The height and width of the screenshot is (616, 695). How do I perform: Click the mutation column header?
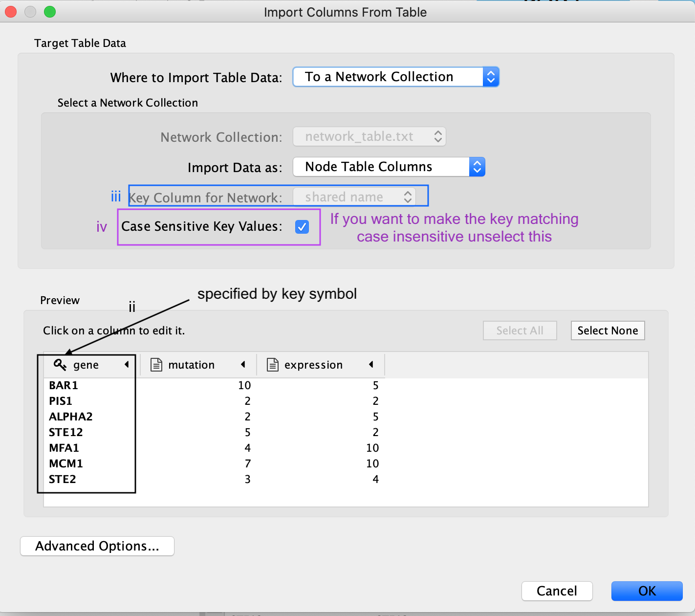point(191,365)
